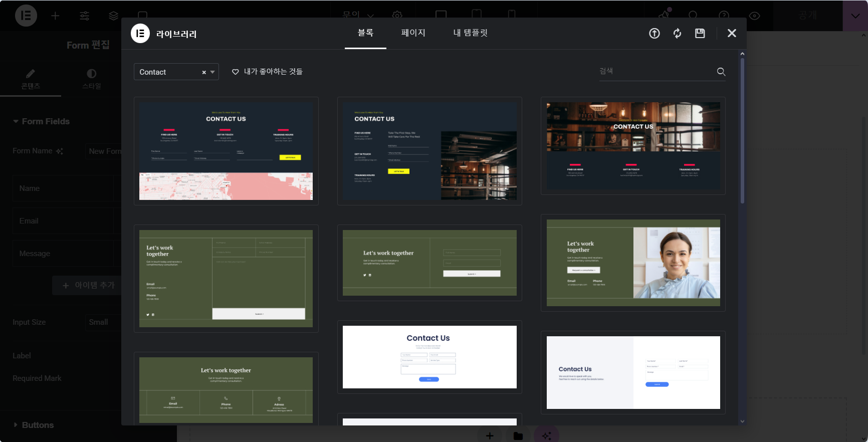Click the canvas template folder button
Image resolution: width=868 pixels, height=442 pixels.
(518, 435)
